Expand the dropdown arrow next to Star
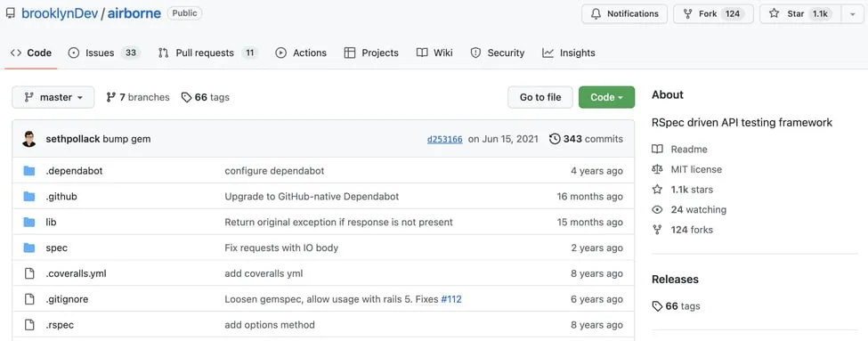This screenshot has height=341, width=868. tap(852, 14)
